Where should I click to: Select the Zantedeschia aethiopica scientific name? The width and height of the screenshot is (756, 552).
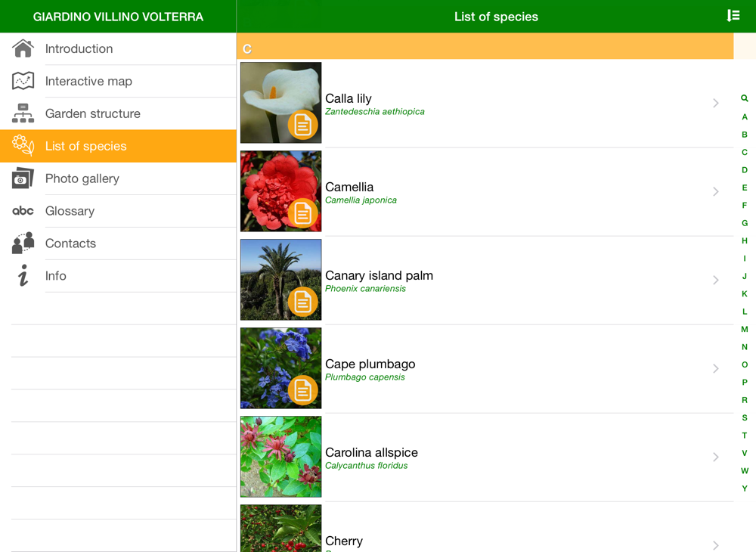point(375,112)
